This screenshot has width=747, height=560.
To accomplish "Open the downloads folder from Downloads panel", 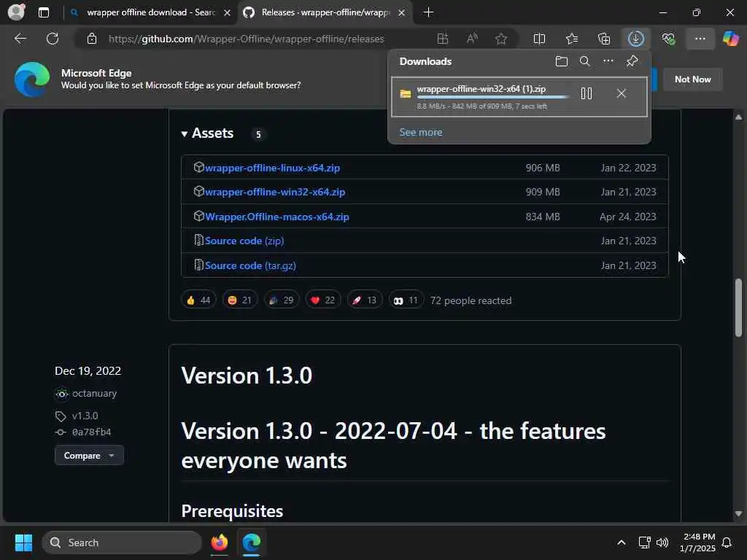I will [x=561, y=61].
